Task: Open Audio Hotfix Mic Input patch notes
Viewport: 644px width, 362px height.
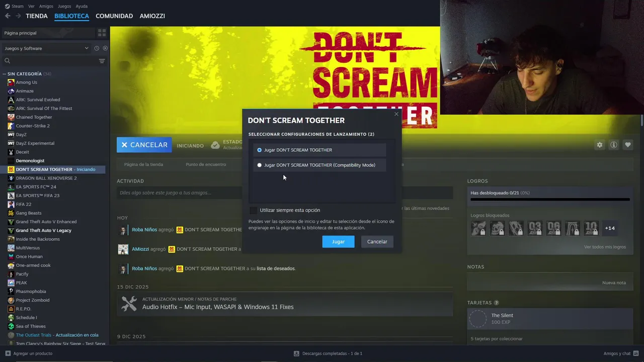Action: [218, 307]
